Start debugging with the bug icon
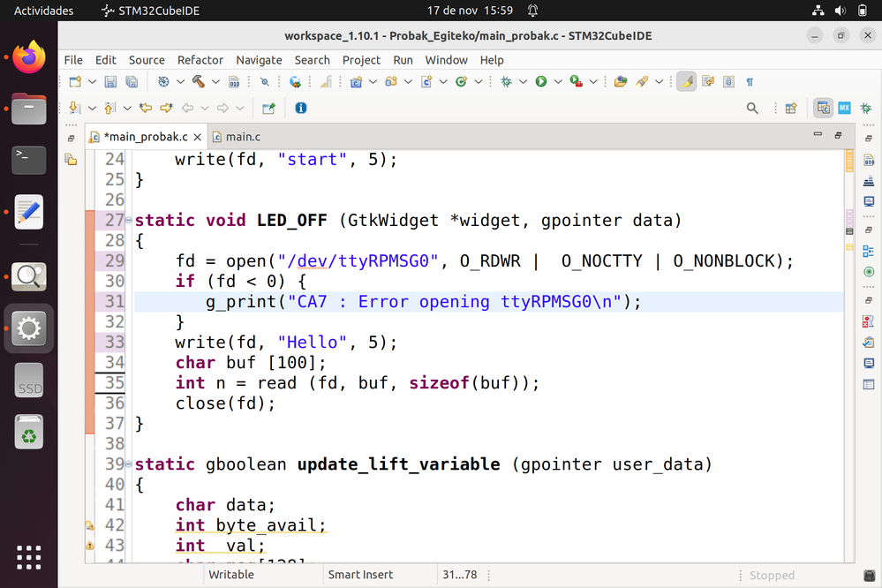This screenshot has width=882, height=588. pos(506,81)
